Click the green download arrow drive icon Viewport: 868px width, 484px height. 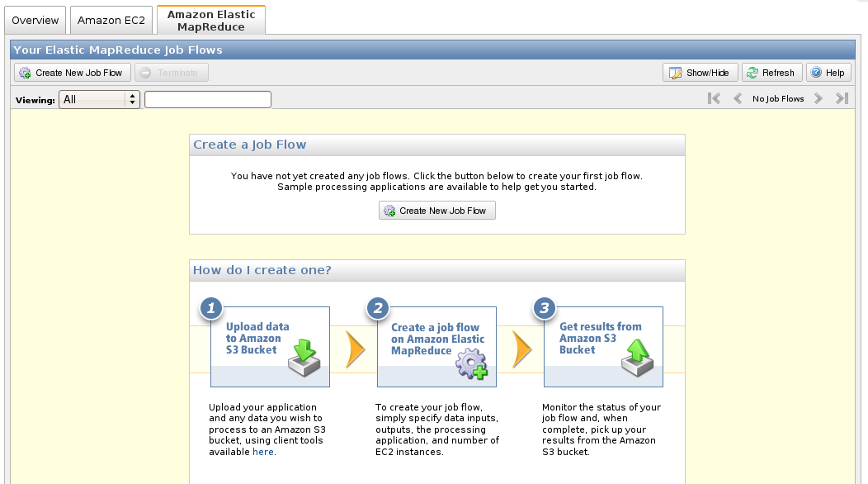click(304, 358)
